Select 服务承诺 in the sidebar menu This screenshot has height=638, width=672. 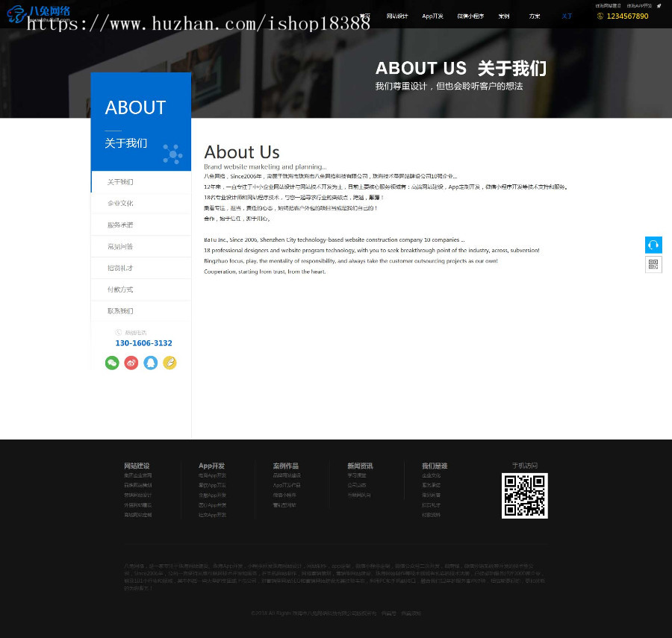coord(141,225)
